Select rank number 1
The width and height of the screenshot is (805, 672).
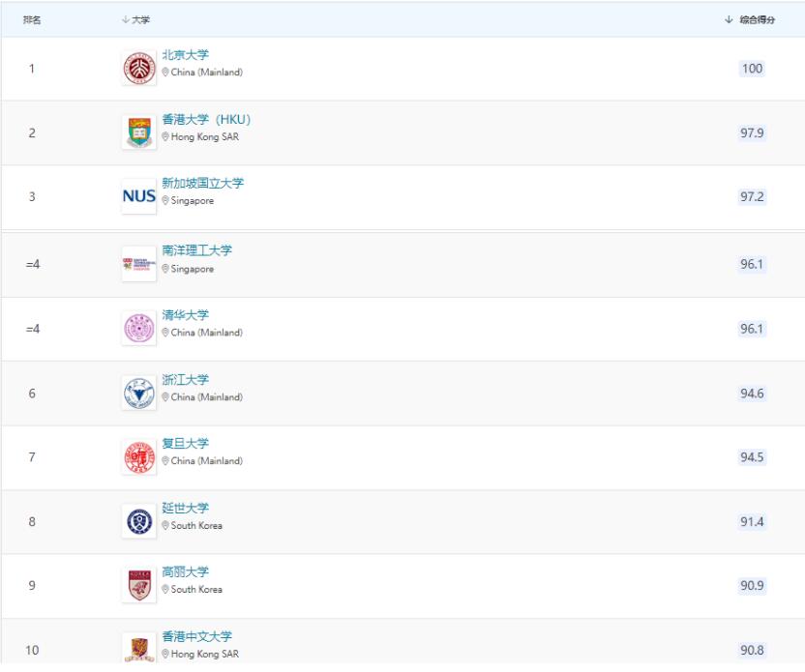pos(32,69)
